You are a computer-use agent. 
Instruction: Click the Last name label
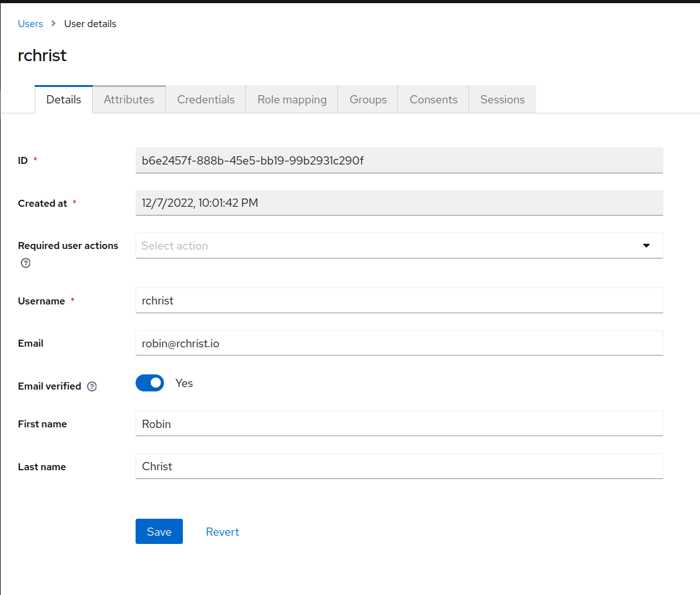(42, 467)
